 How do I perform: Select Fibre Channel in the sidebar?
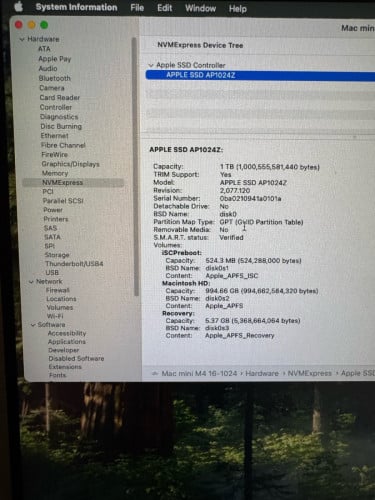[x=63, y=145]
